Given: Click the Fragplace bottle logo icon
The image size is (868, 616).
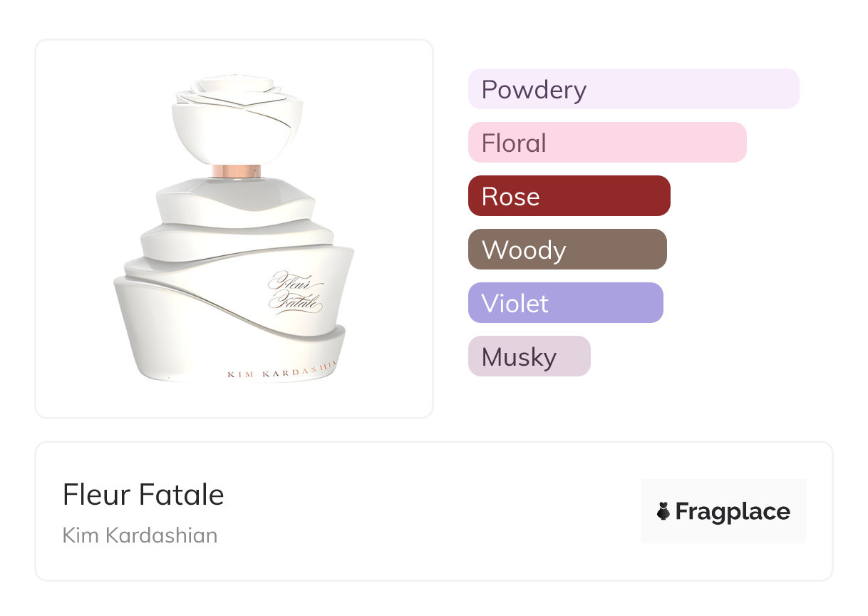Looking at the screenshot, I should 663,511.
